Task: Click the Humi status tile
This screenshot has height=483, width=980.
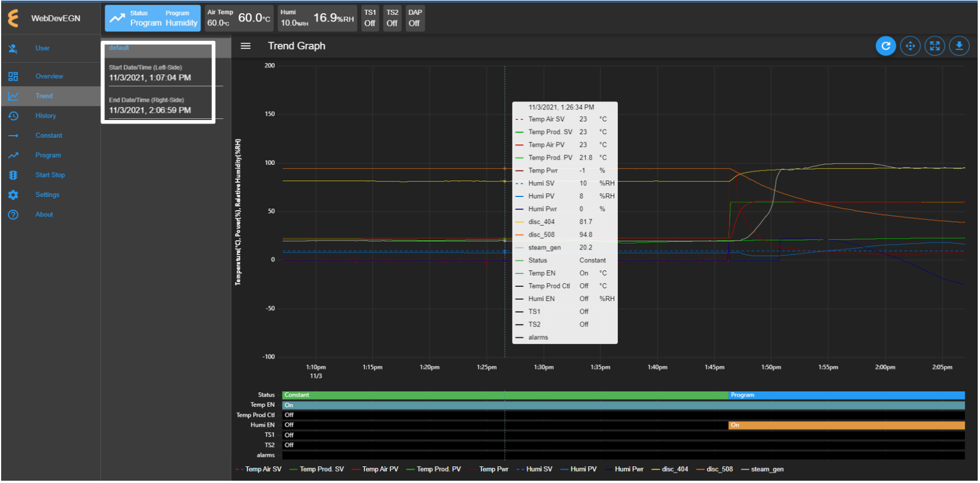Action: (x=317, y=18)
